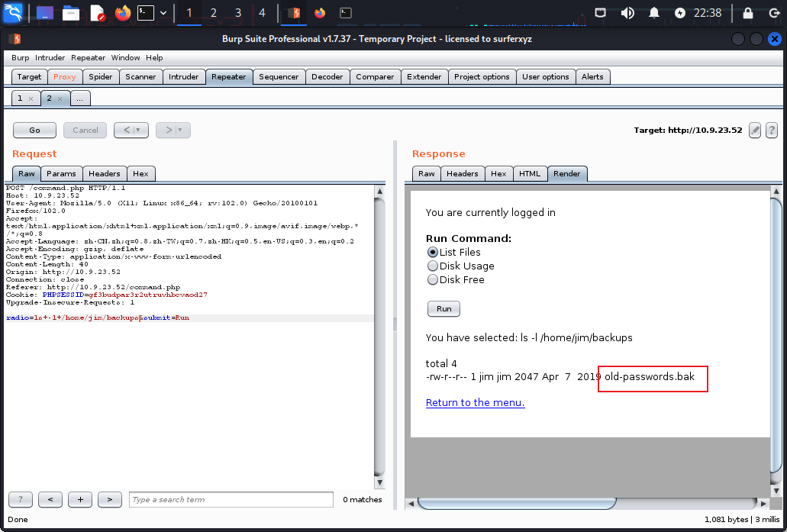Switch request view to Params tab
This screenshot has height=532, width=787.
61,174
